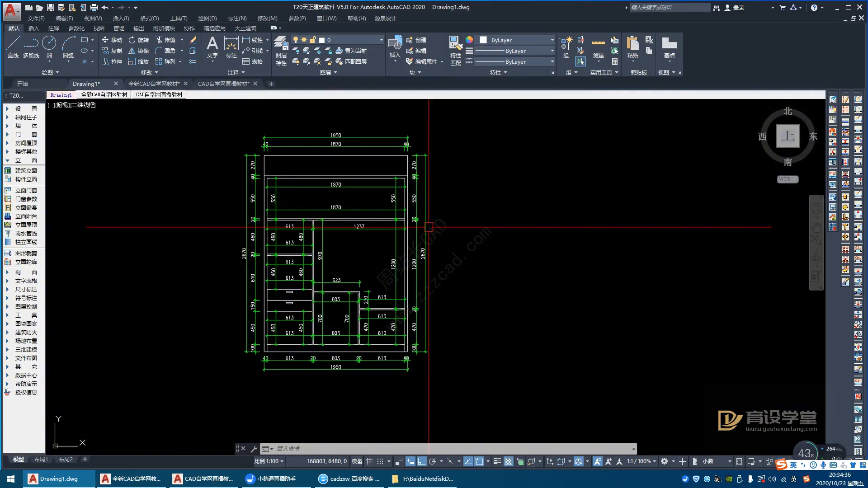Toggle grid display in status bar

point(369,461)
